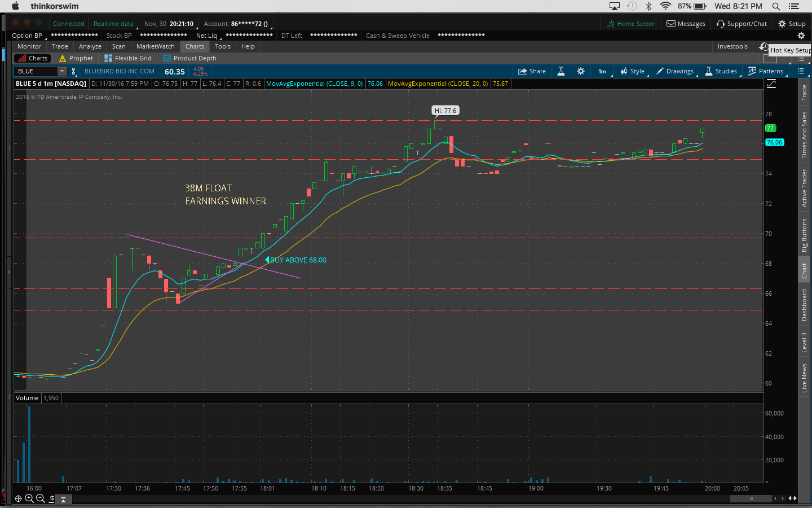Toggle the Level II side panel
Image resolution: width=812 pixels, height=508 pixels.
[x=804, y=342]
